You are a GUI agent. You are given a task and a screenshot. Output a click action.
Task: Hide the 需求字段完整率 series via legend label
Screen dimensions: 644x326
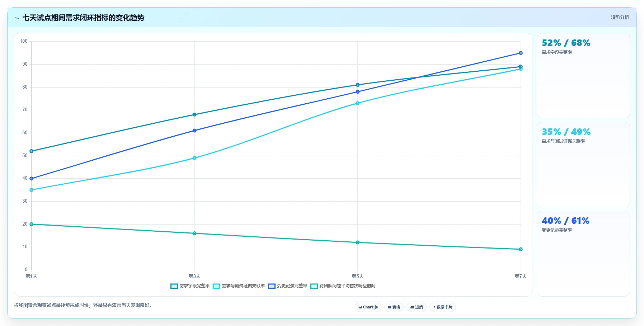point(194,286)
